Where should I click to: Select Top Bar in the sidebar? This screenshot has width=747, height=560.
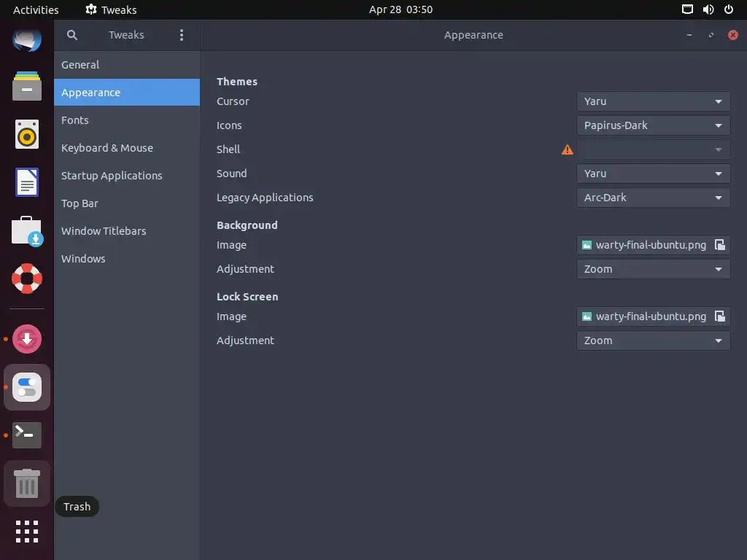(127, 203)
